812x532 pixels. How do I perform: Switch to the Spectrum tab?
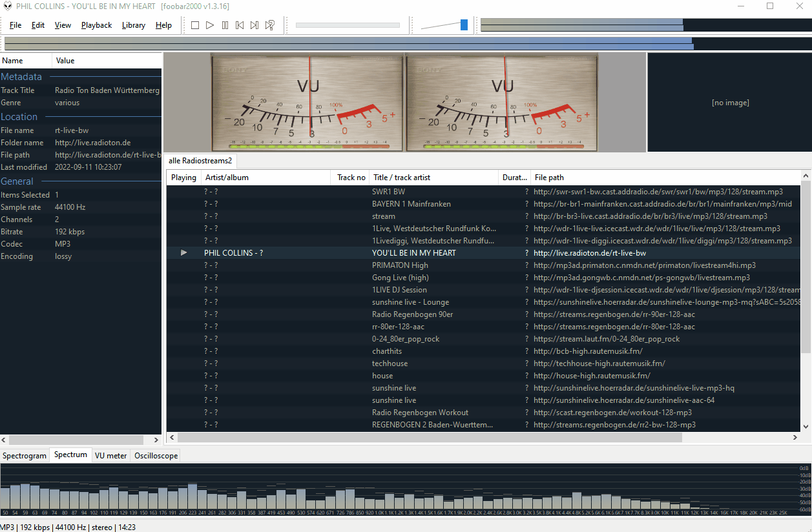click(70, 455)
